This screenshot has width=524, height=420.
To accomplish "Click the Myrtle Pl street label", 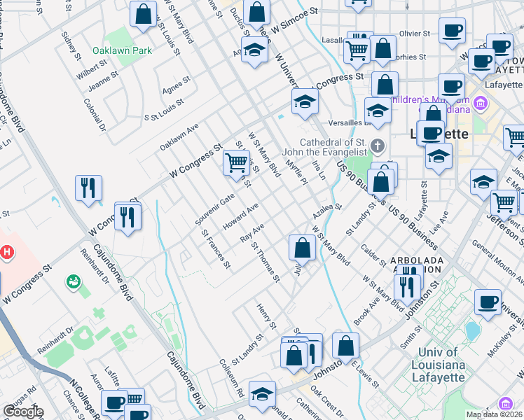I will click(296, 172).
